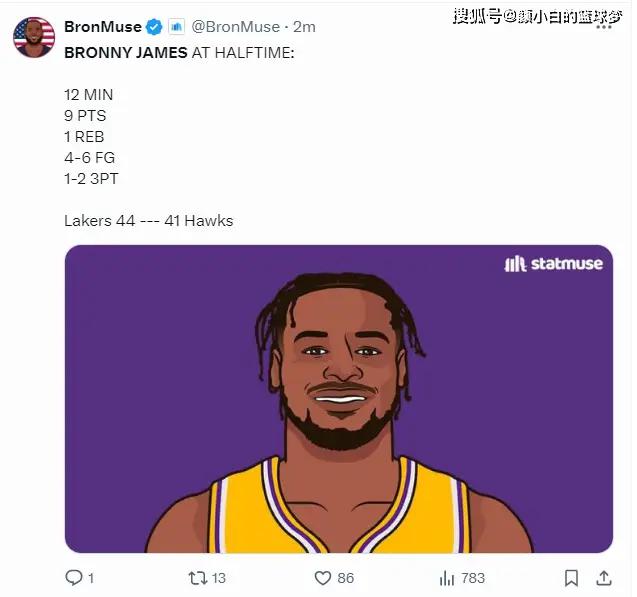Click the BronMuse display name
This screenshot has height=597, width=637.
click(102, 26)
